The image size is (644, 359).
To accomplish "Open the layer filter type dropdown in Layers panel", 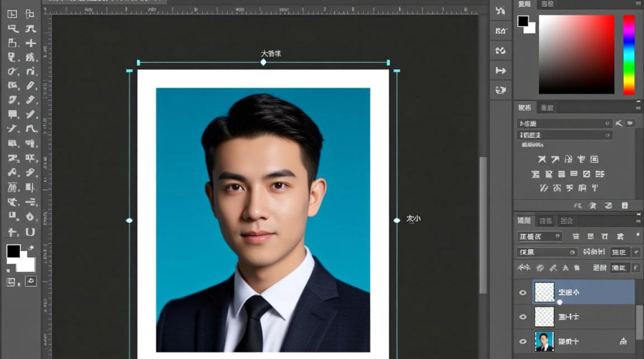I will click(x=540, y=236).
